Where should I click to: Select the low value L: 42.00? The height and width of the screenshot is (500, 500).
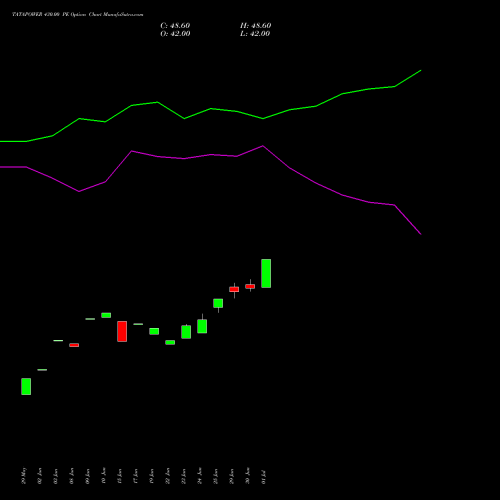pyautogui.click(x=255, y=34)
